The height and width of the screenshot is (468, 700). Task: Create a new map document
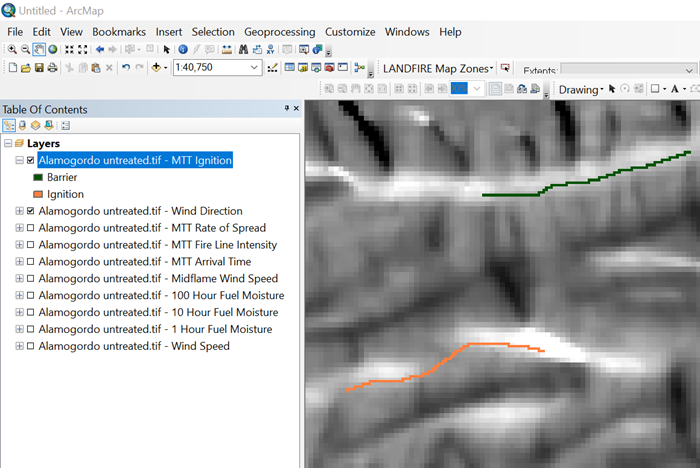(x=12, y=68)
